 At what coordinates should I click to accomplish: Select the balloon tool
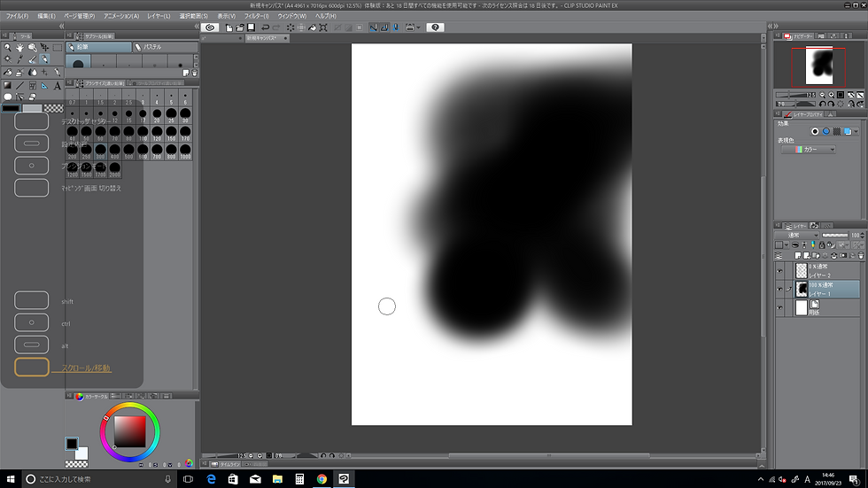[x=8, y=97]
